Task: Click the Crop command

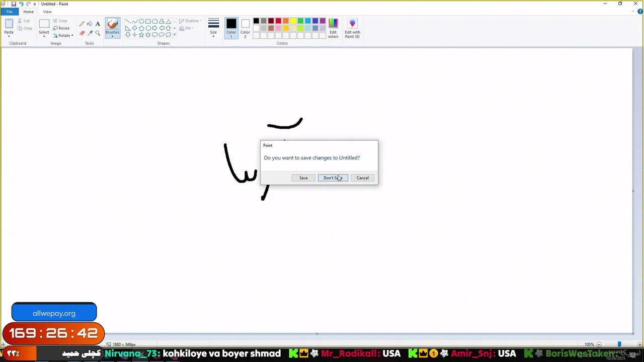Action: pyautogui.click(x=60, y=21)
